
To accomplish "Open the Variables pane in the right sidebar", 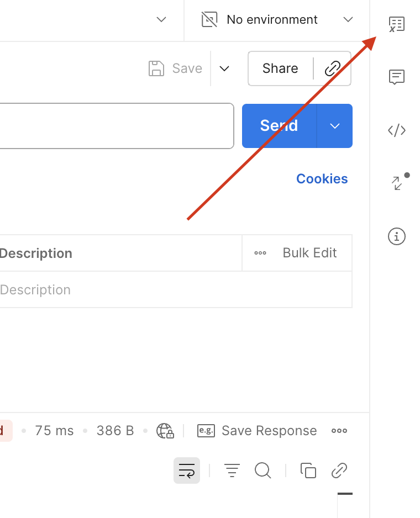I will click(x=396, y=24).
